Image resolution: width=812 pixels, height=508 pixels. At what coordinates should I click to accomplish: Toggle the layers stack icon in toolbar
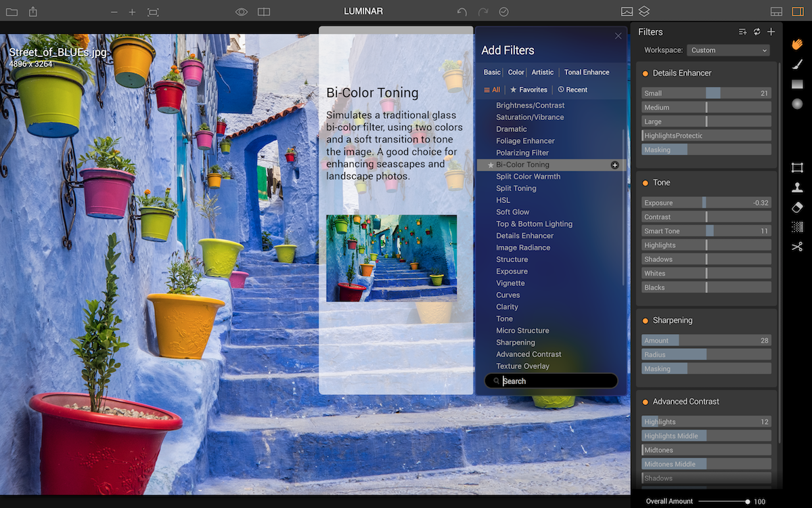click(644, 12)
